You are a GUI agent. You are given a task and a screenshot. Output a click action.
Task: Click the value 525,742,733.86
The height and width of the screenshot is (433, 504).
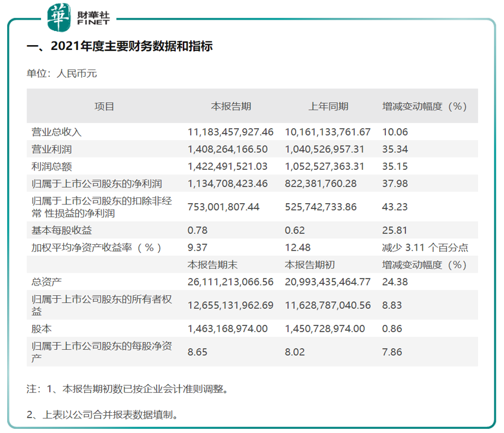tap(321, 207)
